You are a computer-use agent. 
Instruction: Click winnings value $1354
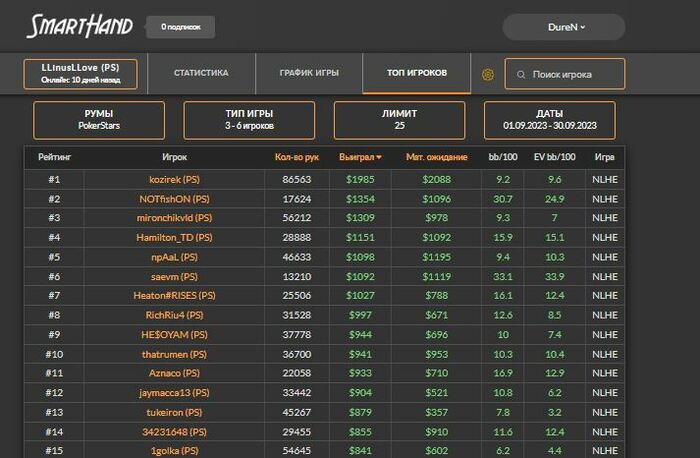pos(360,199)
